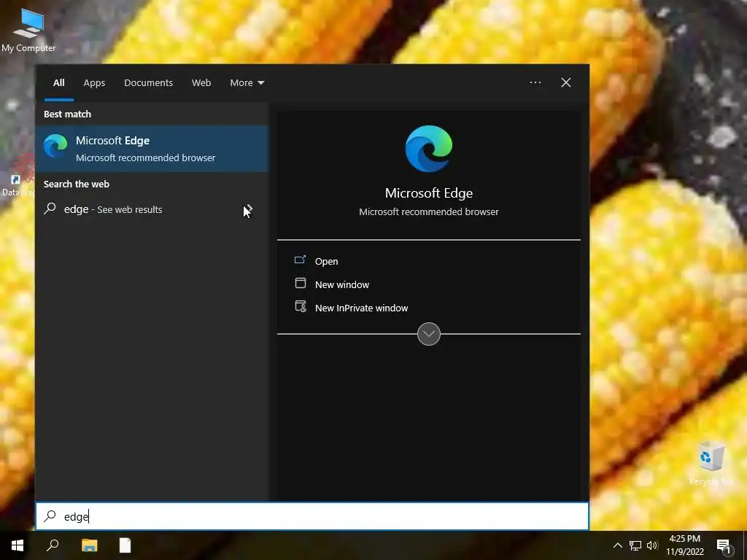Select the My Computer desktop icon

click(28, 29)
